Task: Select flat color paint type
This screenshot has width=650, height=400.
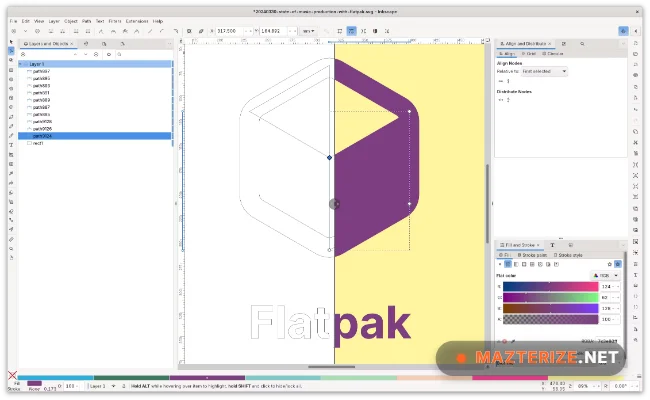Action: click(508, 264)
